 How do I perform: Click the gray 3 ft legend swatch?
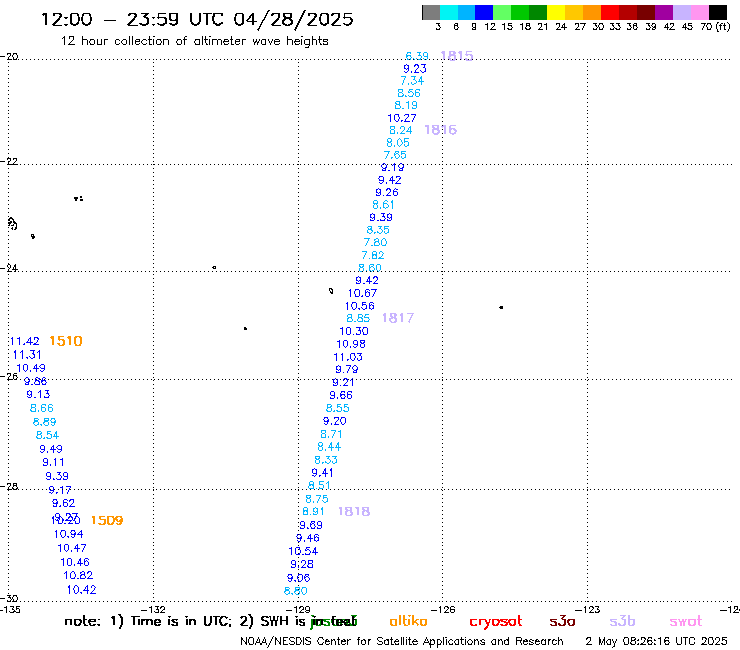click(x=431, y=12)
